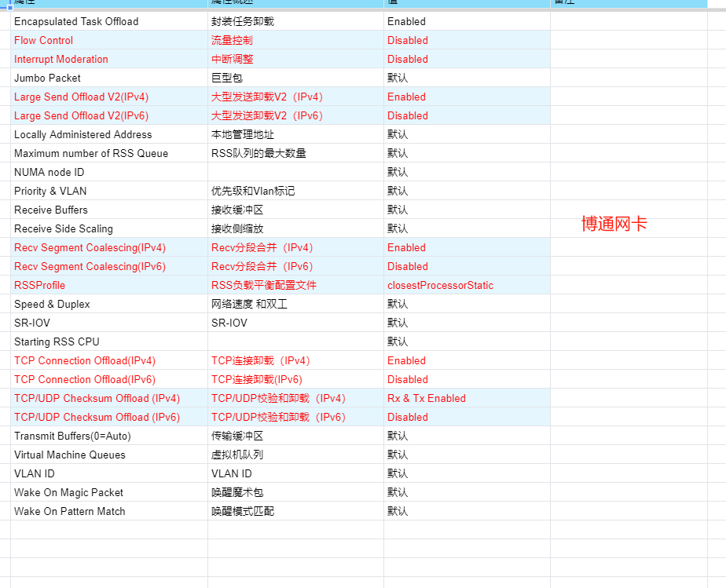Select the 'Receive Side Scaling' cell
726x588 pixels.
[109, 228]
